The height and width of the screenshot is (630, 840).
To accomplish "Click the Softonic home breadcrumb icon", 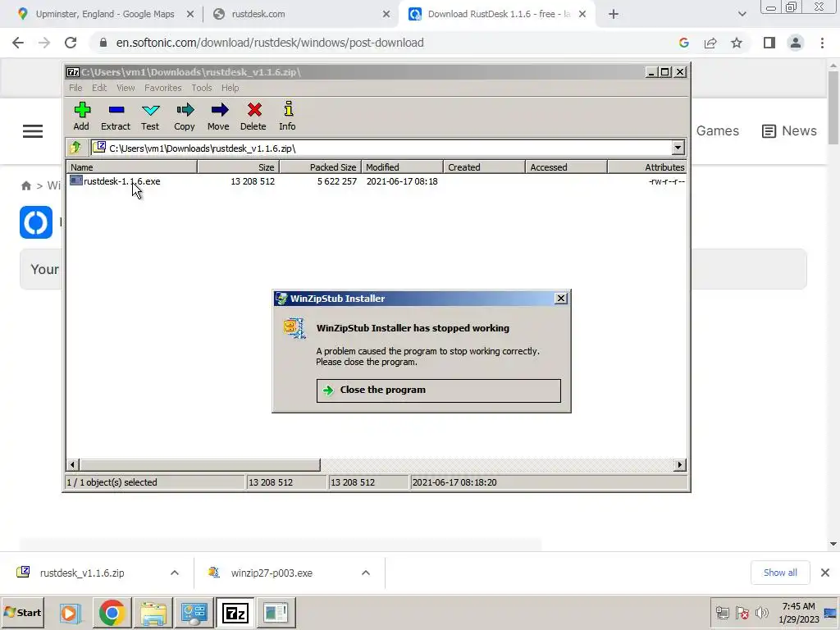I will 25,186.
